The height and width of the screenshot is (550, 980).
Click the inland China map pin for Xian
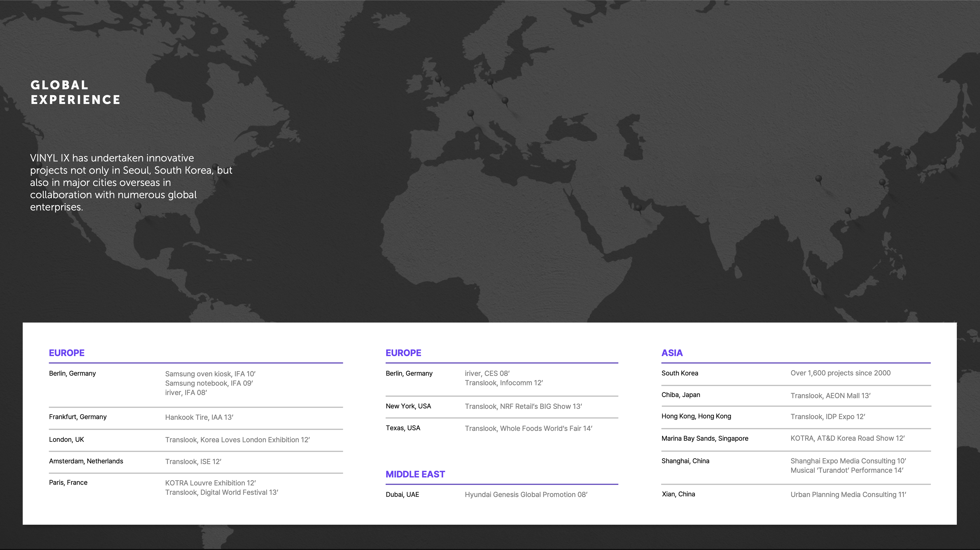pos(818,178)
